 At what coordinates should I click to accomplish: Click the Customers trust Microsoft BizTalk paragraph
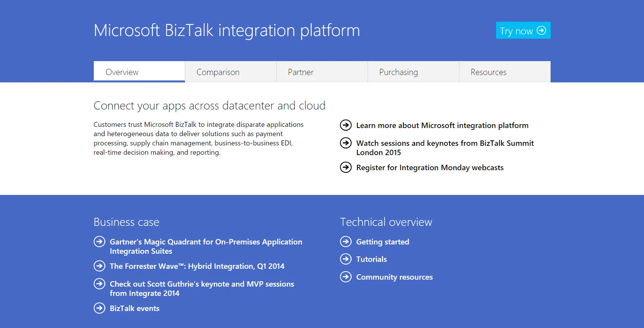click(x=199, y=138)
